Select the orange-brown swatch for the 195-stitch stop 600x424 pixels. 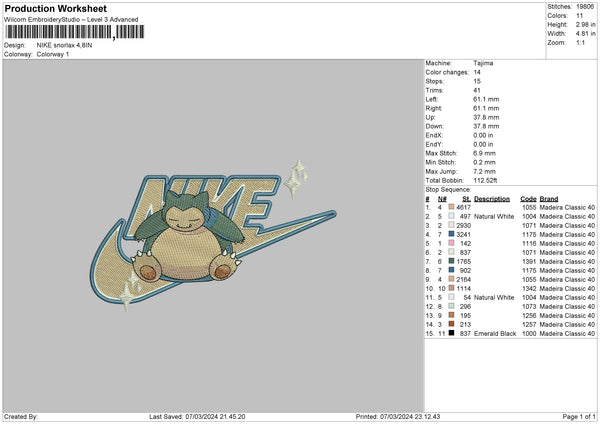[x=452, y=315]
